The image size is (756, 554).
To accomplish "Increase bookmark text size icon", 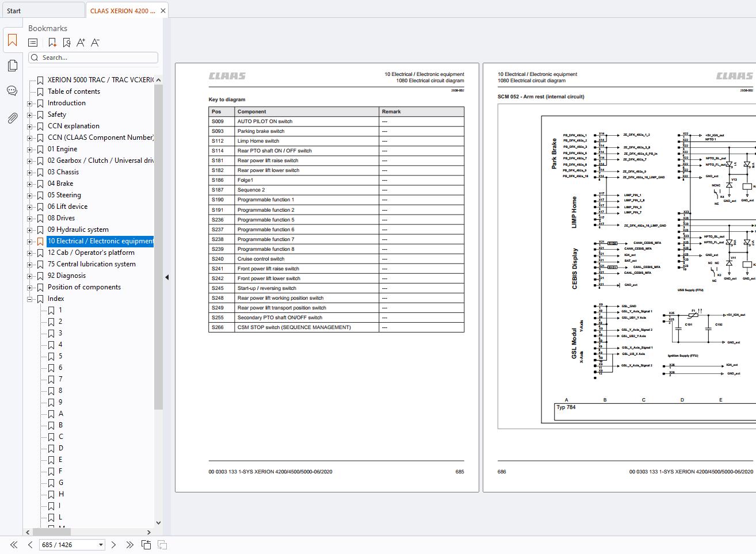I will [81, 43].
